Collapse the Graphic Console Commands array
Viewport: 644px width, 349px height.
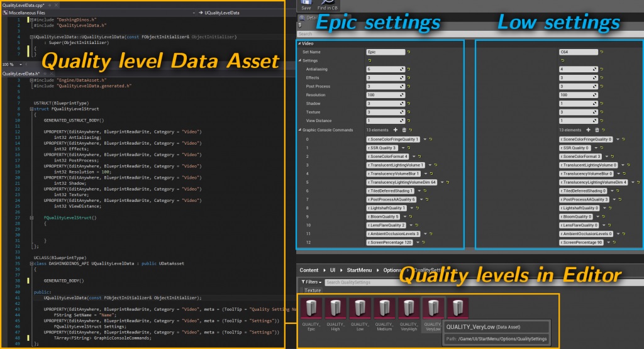click(x=300, y=130)
